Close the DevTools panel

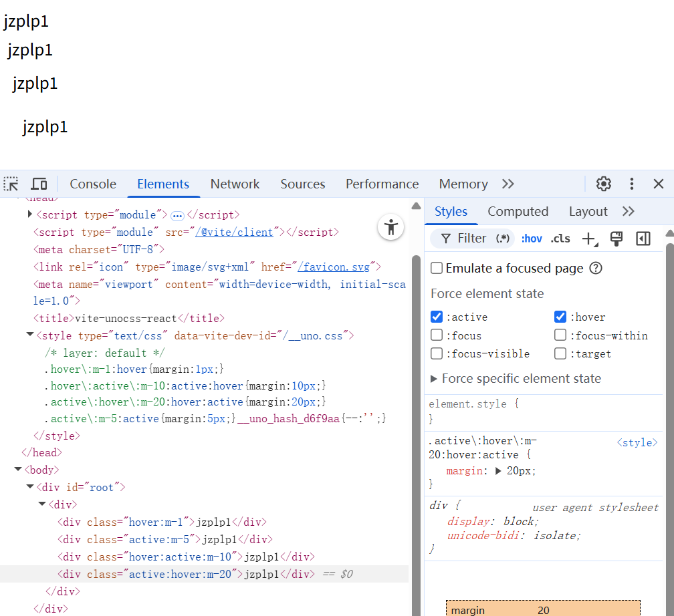pos(659,184)
